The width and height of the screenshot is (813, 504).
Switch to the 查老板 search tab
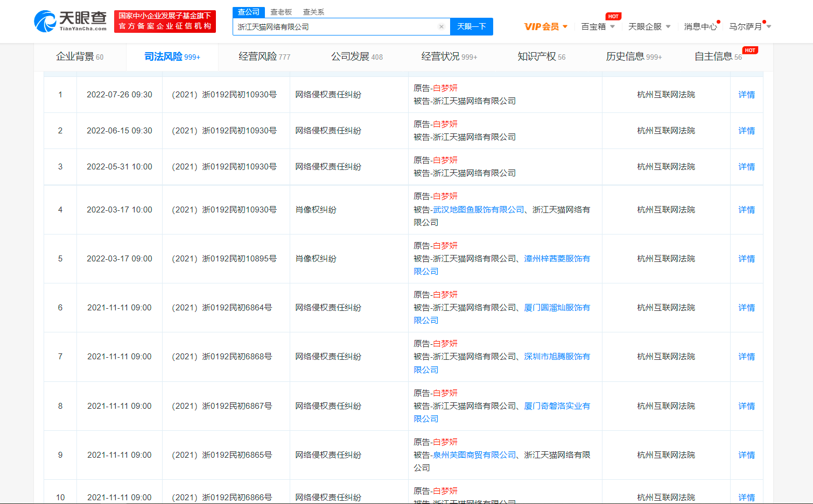(281, 12)
